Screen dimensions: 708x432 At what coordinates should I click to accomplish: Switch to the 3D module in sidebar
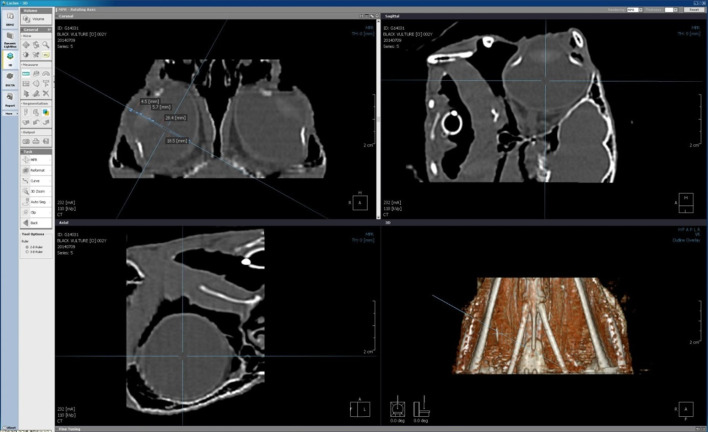pyautogui.click(x=10, y=60)
